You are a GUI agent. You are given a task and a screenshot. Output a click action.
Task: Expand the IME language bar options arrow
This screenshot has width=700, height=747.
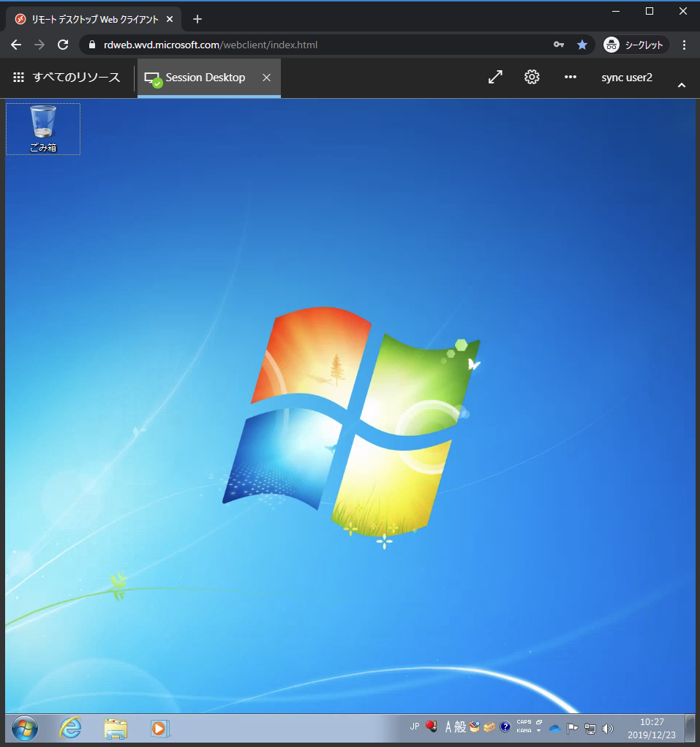tap(539, 731)
